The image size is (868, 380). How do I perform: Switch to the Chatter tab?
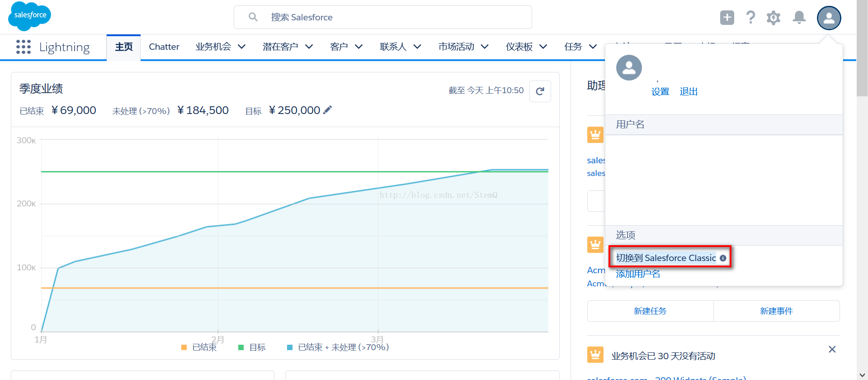point(164,47)
